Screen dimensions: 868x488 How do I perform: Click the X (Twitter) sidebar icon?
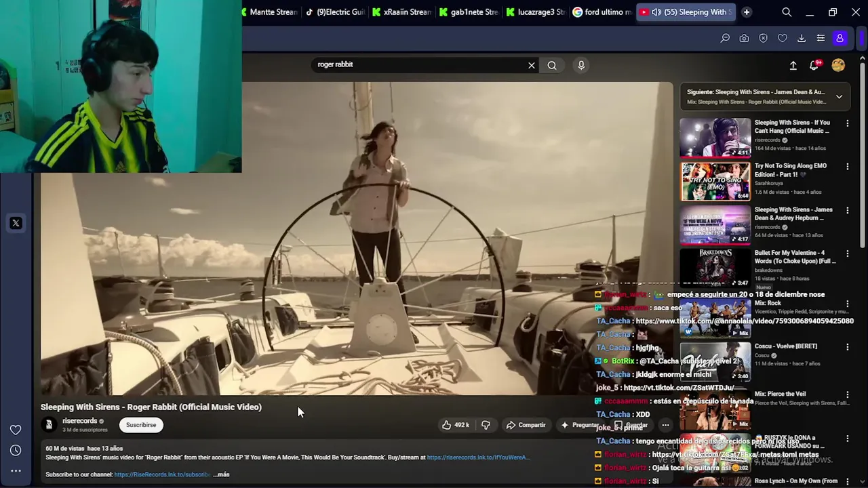click(16, 223)
